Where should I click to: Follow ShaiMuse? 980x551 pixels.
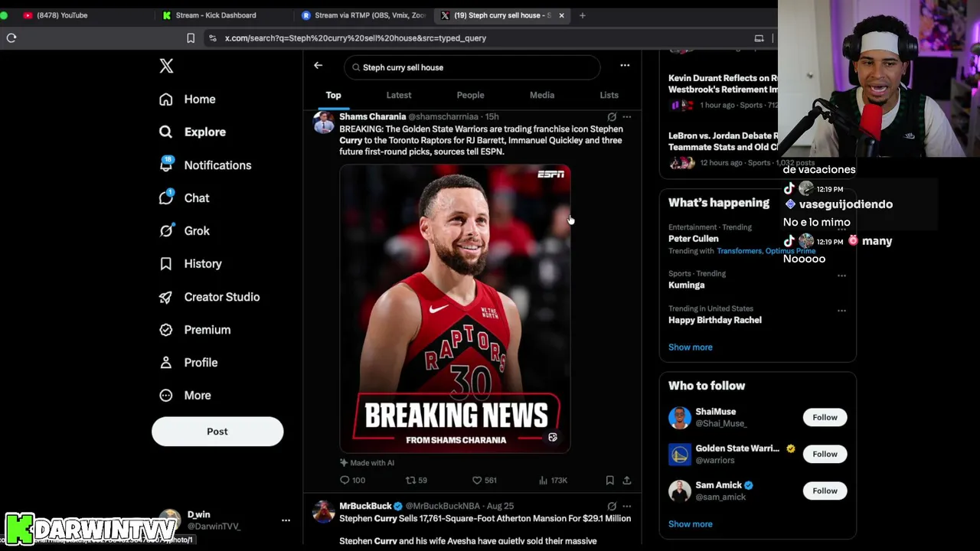coord(825,418)
